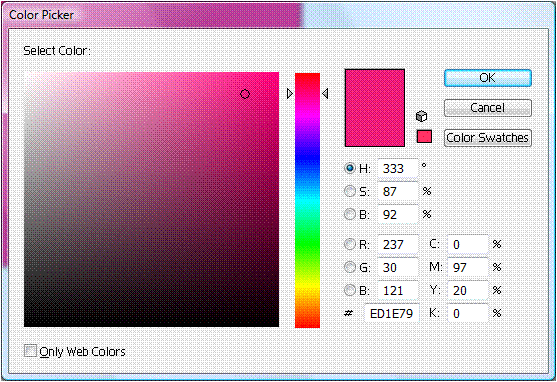Viewport: 557px width, 382px height.
Task: Click the left hue slider arrow
Action: 290,93
